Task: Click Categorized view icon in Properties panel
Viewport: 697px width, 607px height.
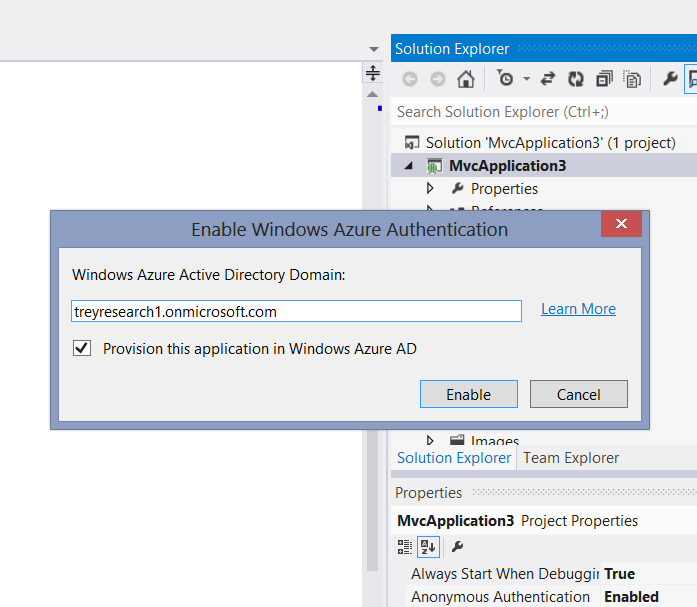Action: (x=405, y=547)
